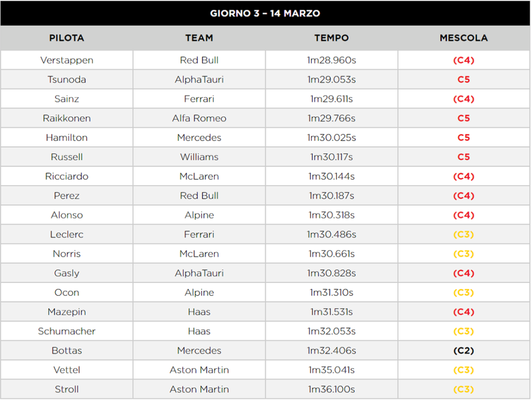The width and height of the screenshot is (532, 400).
Task: Click Stroll's time 1m36.100s
Action: tap(331, 389)
